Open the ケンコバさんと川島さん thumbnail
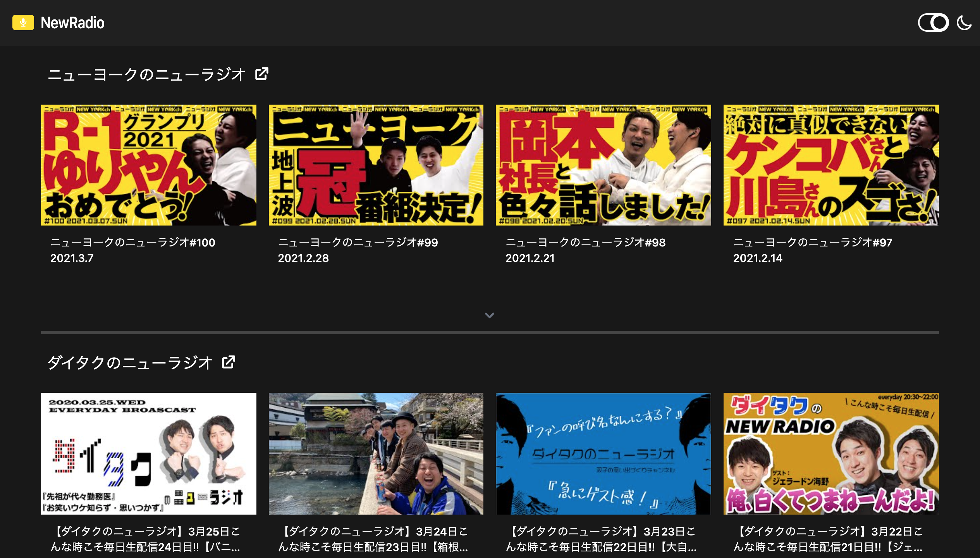This screenshot has height=558, width=980. point(831,165)
